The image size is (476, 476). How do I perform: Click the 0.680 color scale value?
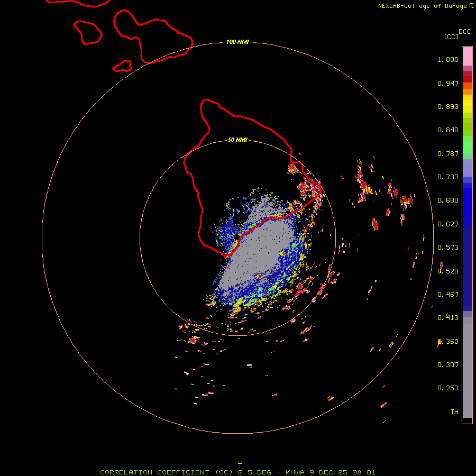point(448,200)
